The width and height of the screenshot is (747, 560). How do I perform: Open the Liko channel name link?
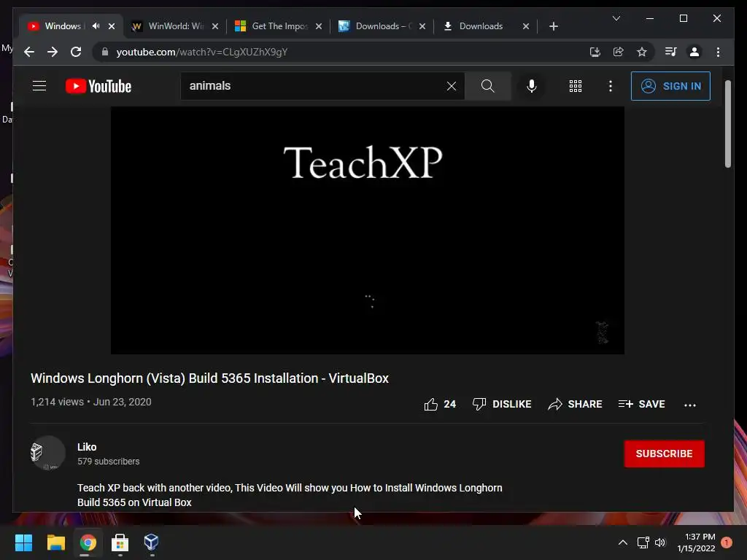(87, 447)
